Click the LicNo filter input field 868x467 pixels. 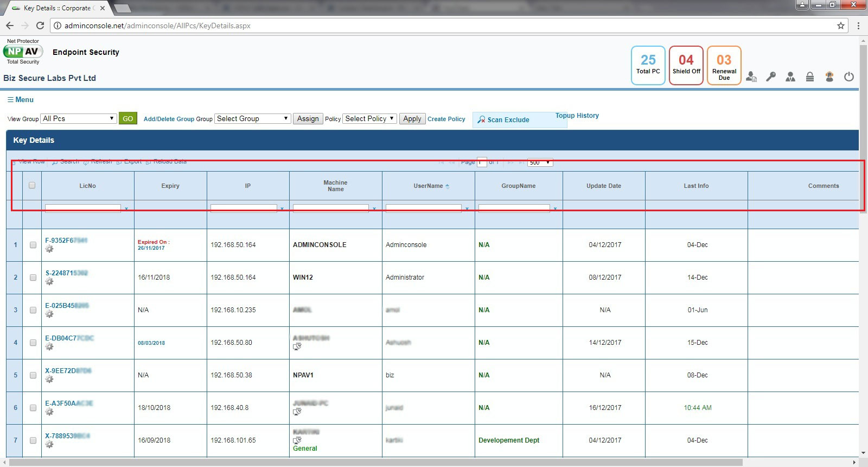(x=83, y=209)
